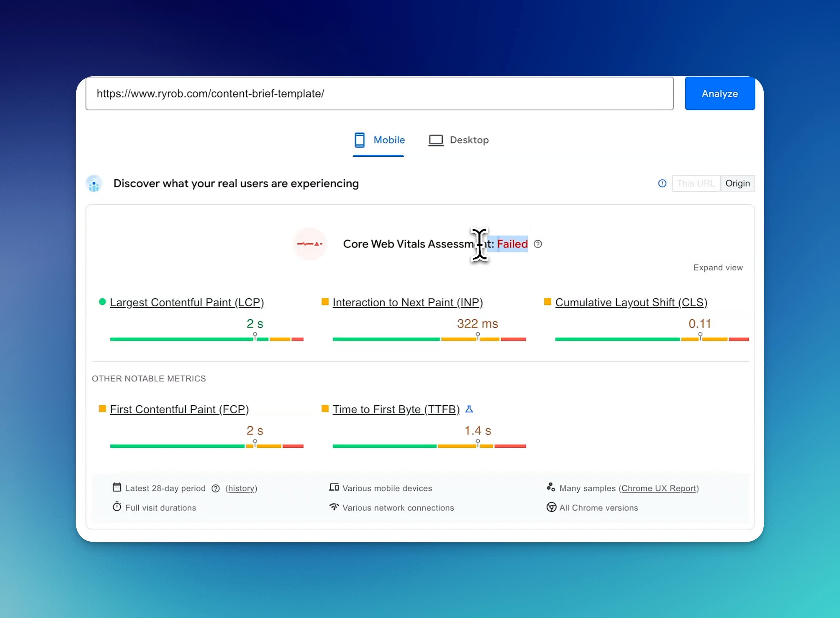This screenshot has height=618, width=840.
Task: Click the Chrome icon beside All Chrome versions
Action: 551,507
